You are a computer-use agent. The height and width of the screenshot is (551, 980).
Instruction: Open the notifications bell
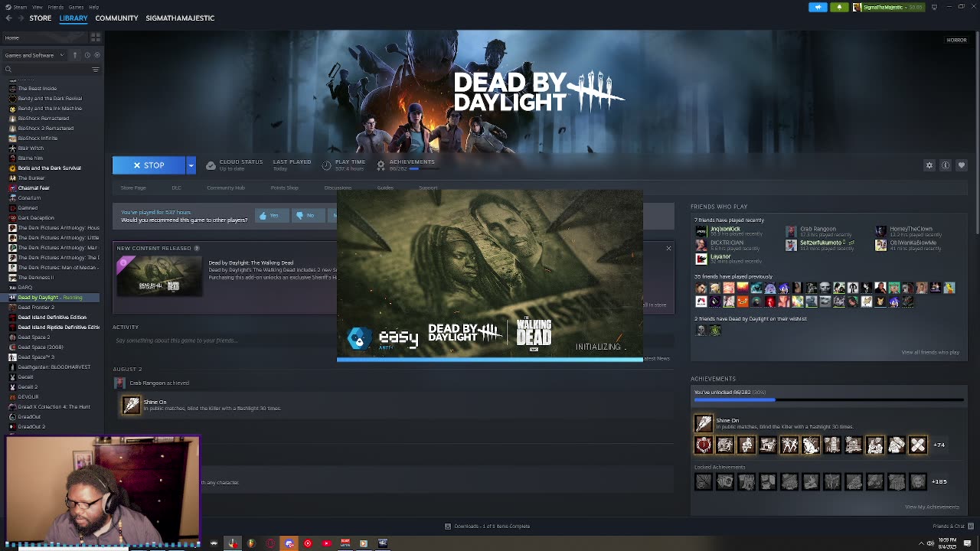[839, 7]
